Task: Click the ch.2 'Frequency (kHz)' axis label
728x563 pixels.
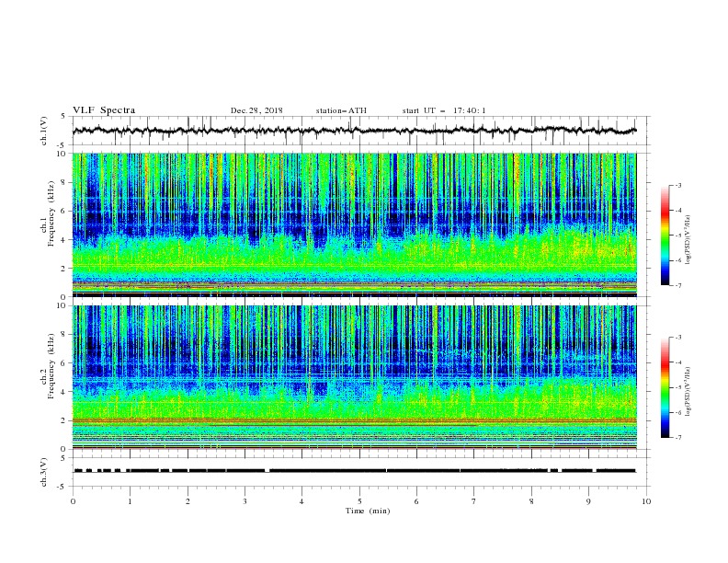Action: pyautogui.click(x=51, y=366)
